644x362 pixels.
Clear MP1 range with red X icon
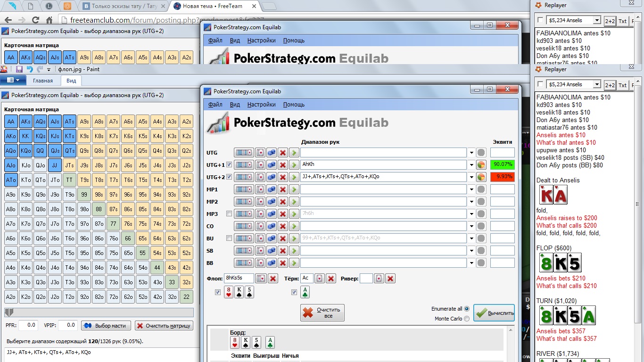[283, 189]
